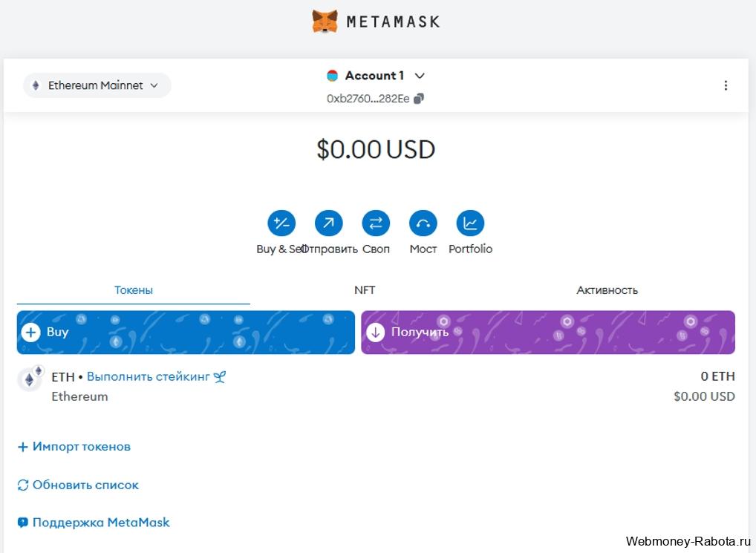Click the Account 1 avatar circle
This screenshot has width=756, height=553.
point(332,76)
